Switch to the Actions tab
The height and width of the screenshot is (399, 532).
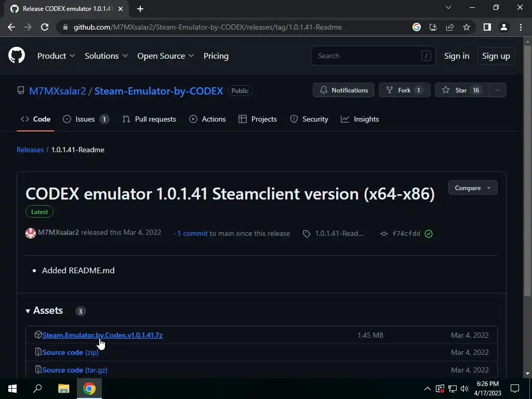coord(207,119)
